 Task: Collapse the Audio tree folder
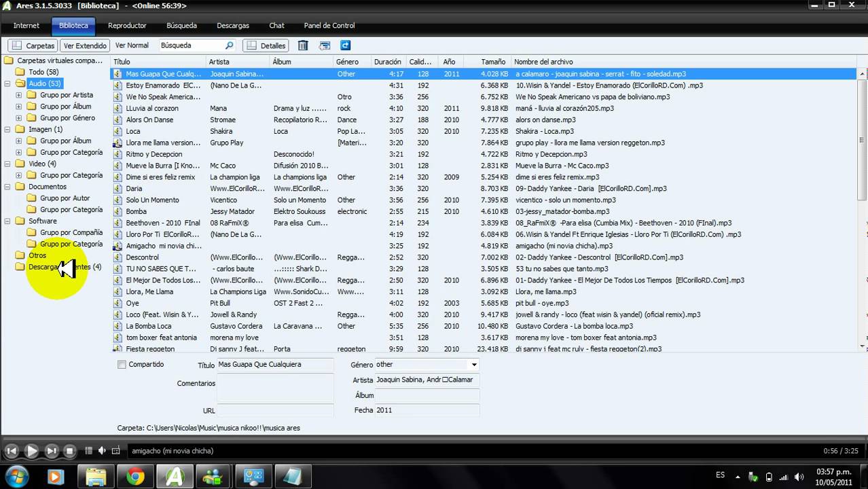7,84
